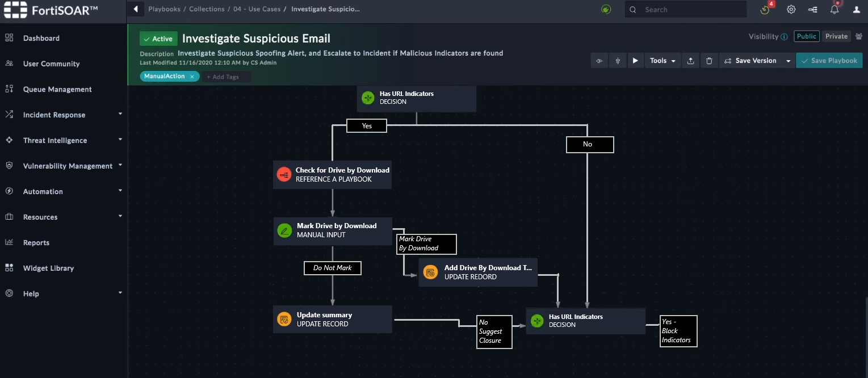Expand Resources menu arrow
868x378 pixels.
click(120, 216)
